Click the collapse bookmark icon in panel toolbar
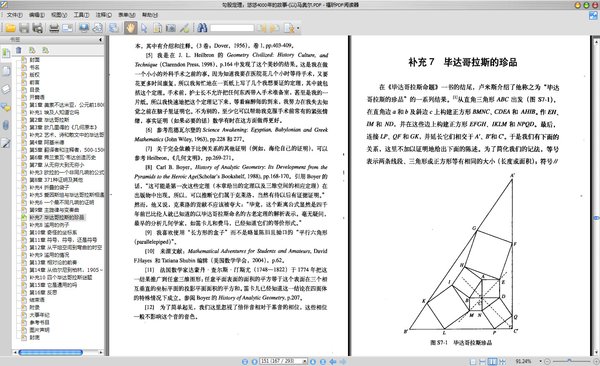600x366 pixels. point(46,50)
